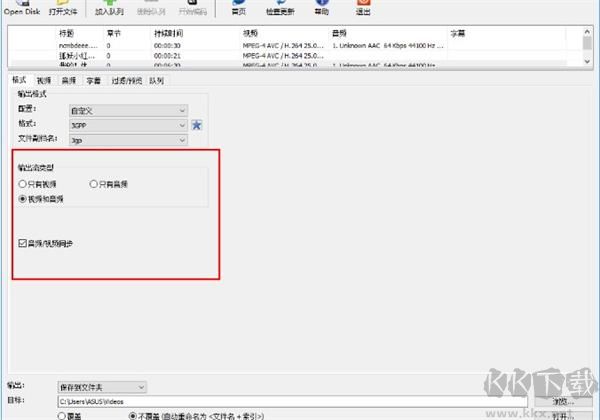The height and width of the screenshot is (420, 600).
Task: Click the file list scroll-down arrow
Action: point(587,61)
